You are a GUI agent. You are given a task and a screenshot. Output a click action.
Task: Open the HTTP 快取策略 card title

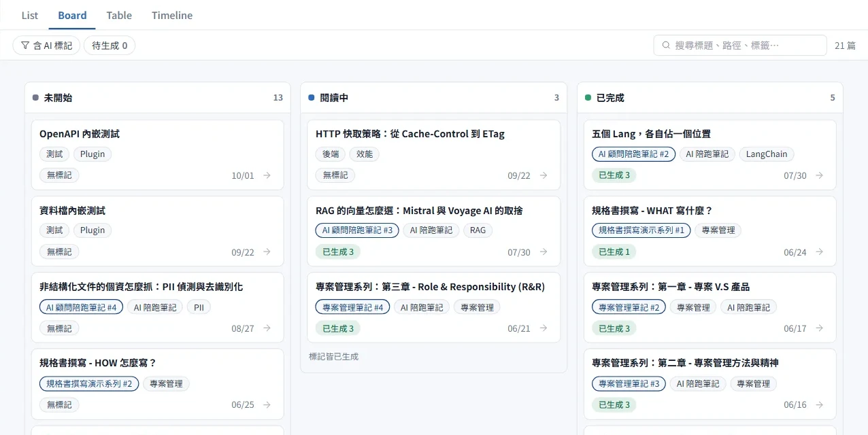tap(410, 134)
